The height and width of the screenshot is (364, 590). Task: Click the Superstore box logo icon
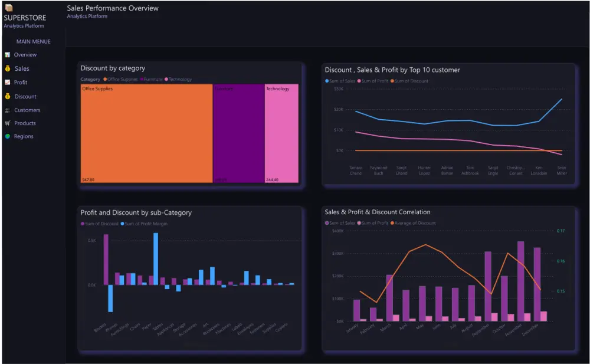(9, 8)
